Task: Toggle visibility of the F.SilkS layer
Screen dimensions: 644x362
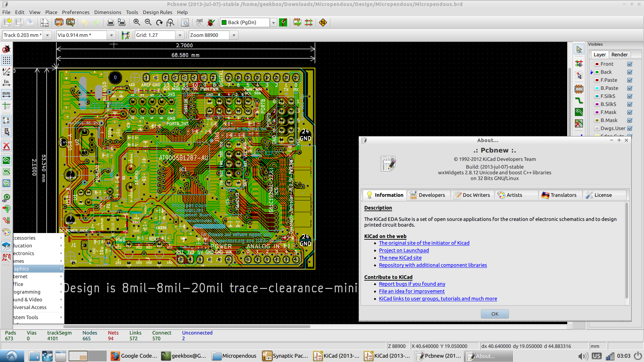Action: pos(630,96)
